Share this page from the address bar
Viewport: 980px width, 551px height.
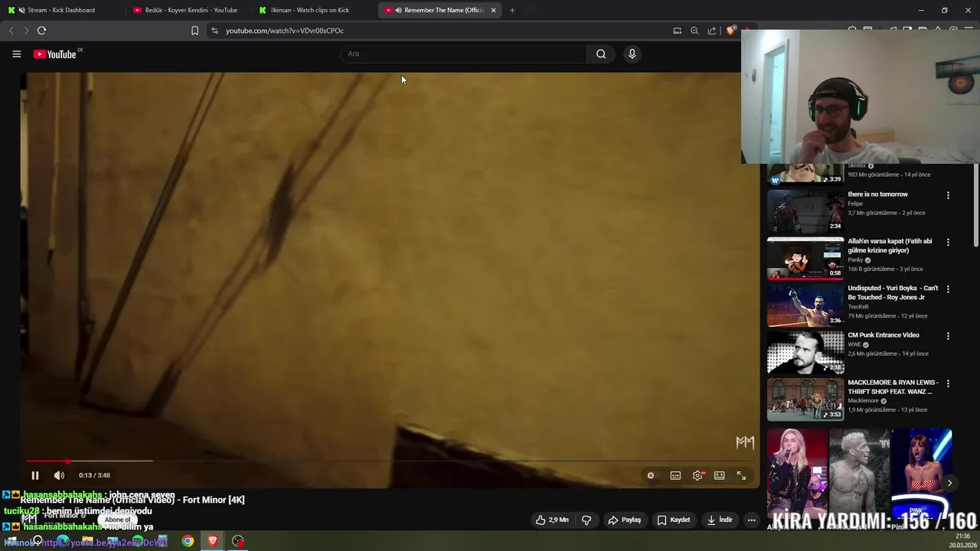point(712,31)
